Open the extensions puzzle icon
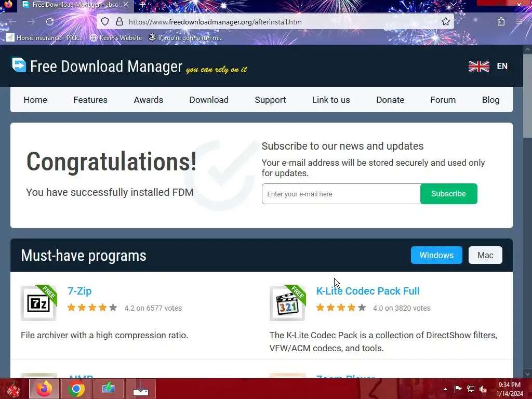The height and width of the screenshot is (399, 532). point(501,22)
